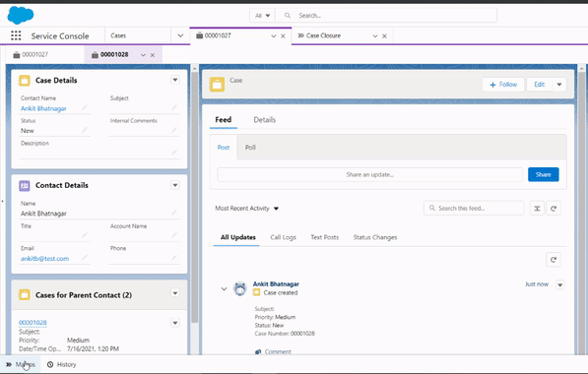Open the 00001028 related case row dropdown

click(175, 323)
